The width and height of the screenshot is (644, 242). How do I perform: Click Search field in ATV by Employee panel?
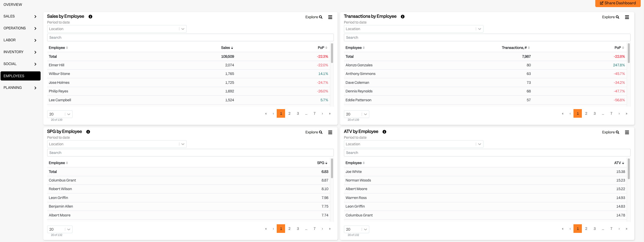pyautogui.click(x=487, y=153)
